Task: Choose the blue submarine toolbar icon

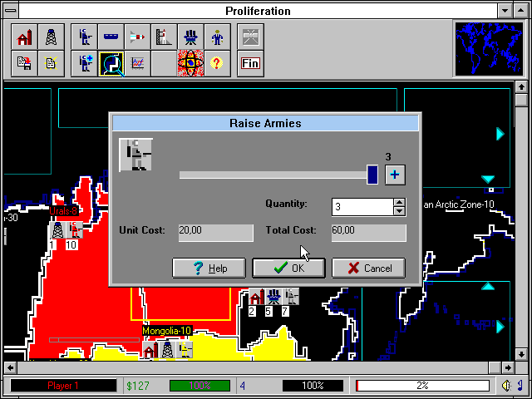Action: [x=111, y=37]
